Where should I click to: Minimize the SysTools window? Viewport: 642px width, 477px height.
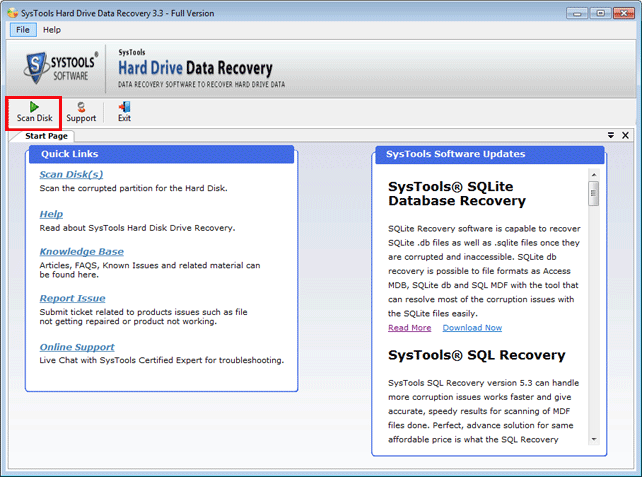pyautogui.click(x=577, y=14)
